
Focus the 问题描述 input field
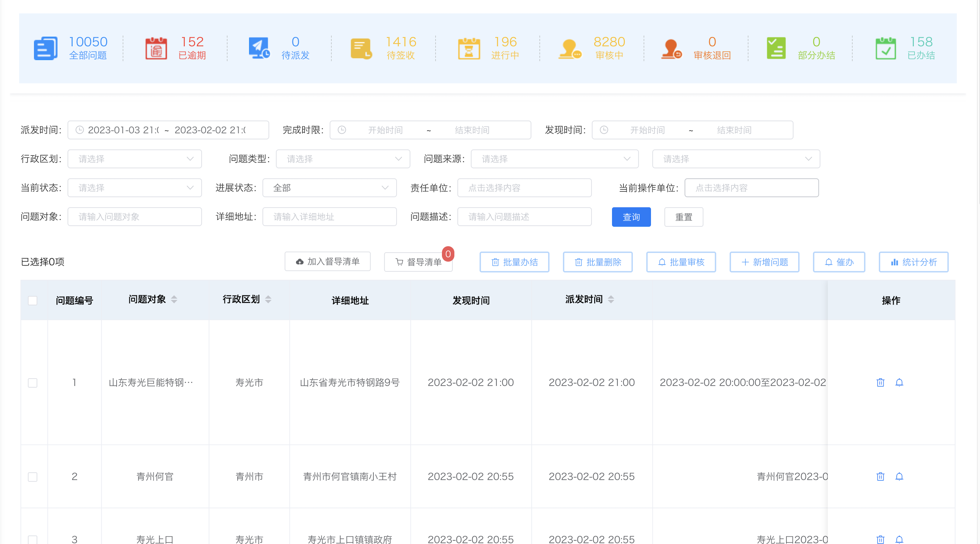[524, 217]
